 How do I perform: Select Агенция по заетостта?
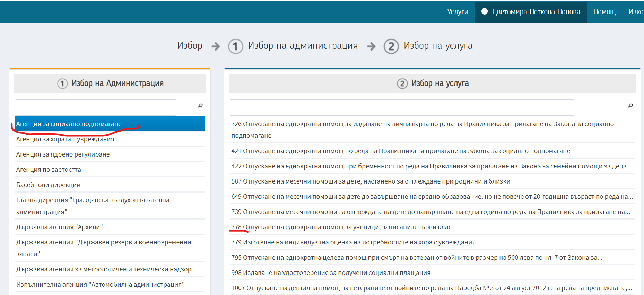110,169
